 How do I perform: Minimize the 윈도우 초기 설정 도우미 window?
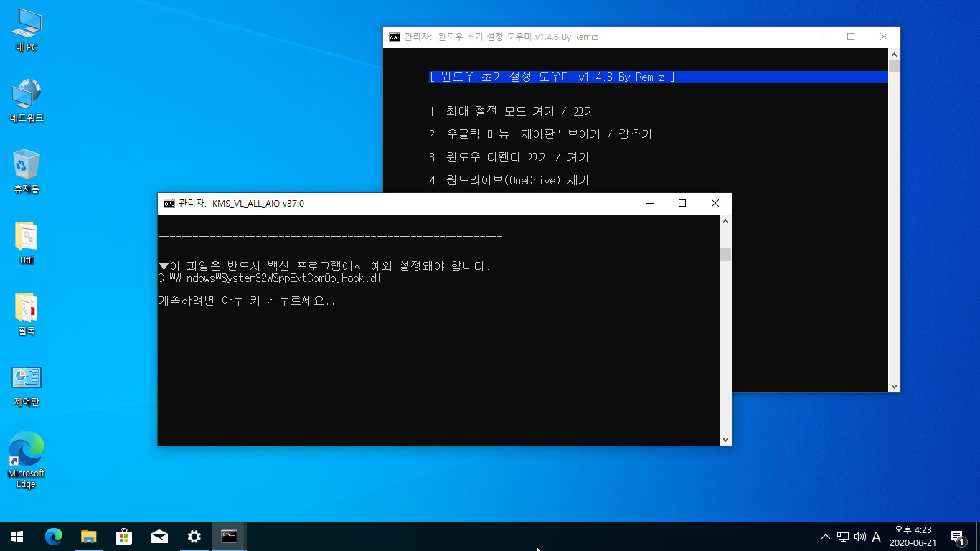818,37
